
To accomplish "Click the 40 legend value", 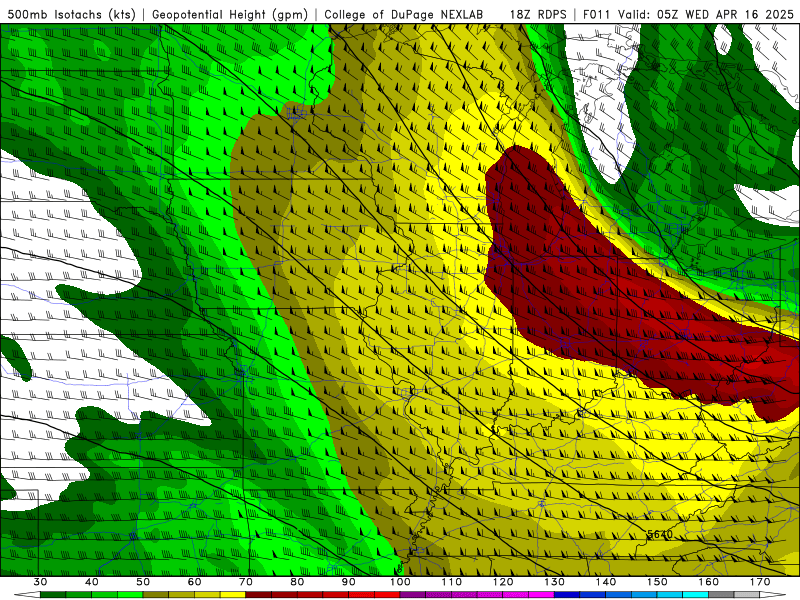I will pos(92,582).
